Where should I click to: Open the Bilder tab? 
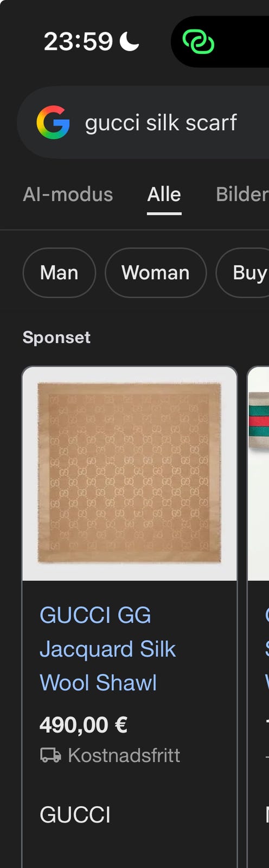242,194
